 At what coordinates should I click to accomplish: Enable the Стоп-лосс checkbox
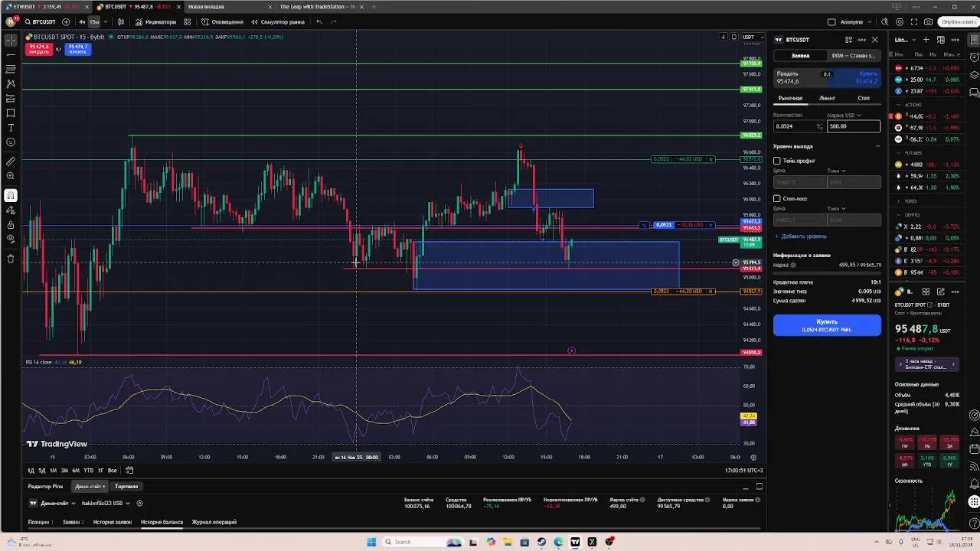(x=777, y=198)
